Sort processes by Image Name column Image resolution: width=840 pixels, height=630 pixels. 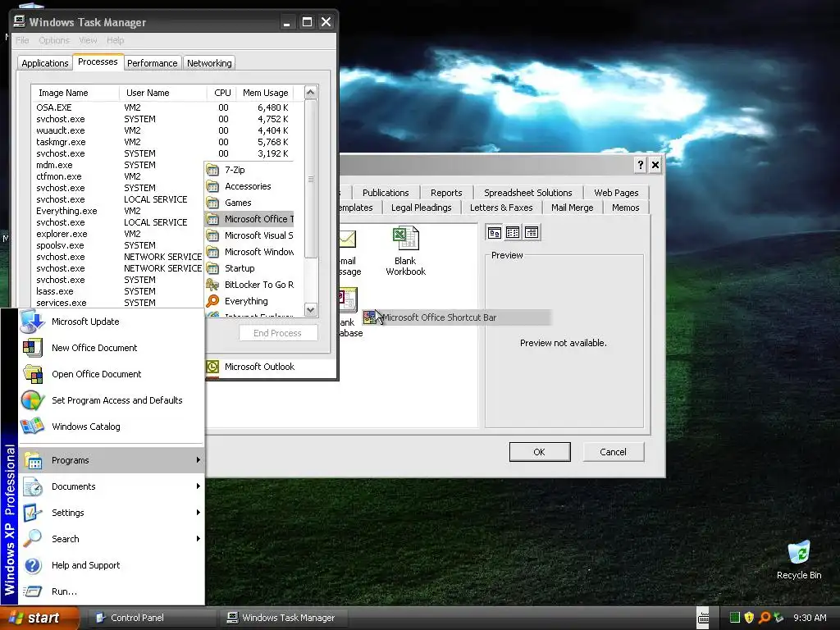75,93
